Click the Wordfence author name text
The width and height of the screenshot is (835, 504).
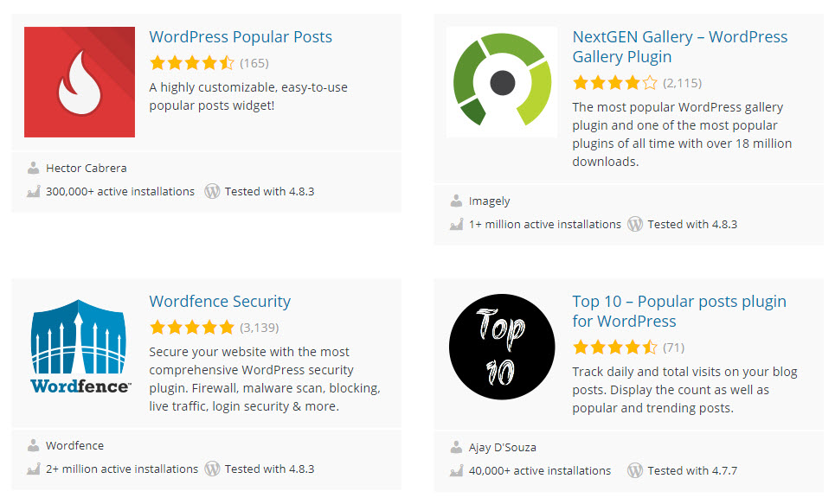pos(74,445)
